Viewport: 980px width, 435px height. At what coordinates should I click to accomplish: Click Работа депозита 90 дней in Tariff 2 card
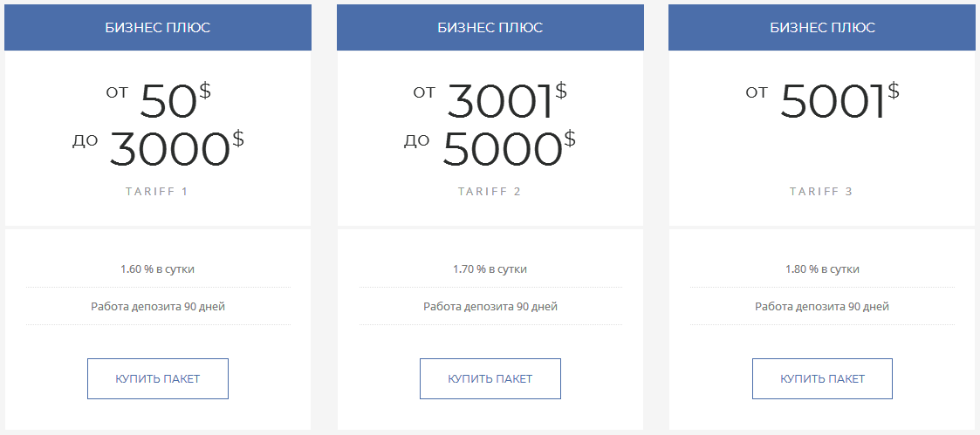(x=490, y=307)
